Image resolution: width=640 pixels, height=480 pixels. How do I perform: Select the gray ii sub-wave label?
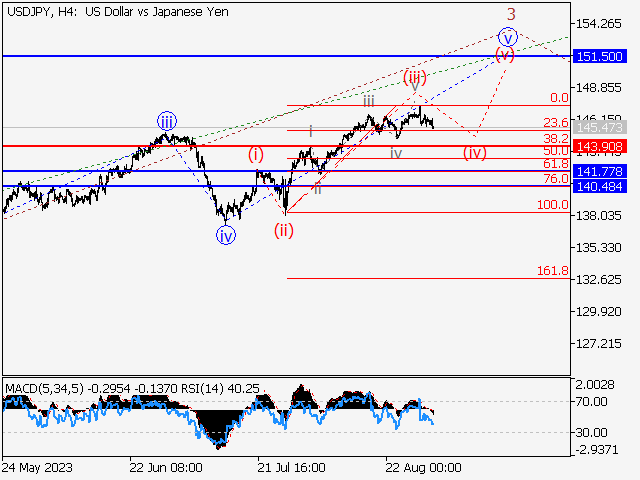[318, 189]
